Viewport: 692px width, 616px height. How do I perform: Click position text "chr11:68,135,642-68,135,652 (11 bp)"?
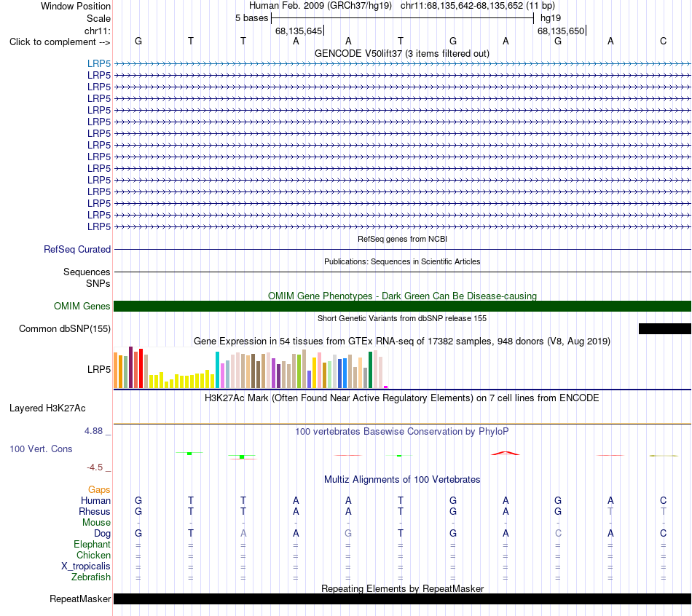478,6
